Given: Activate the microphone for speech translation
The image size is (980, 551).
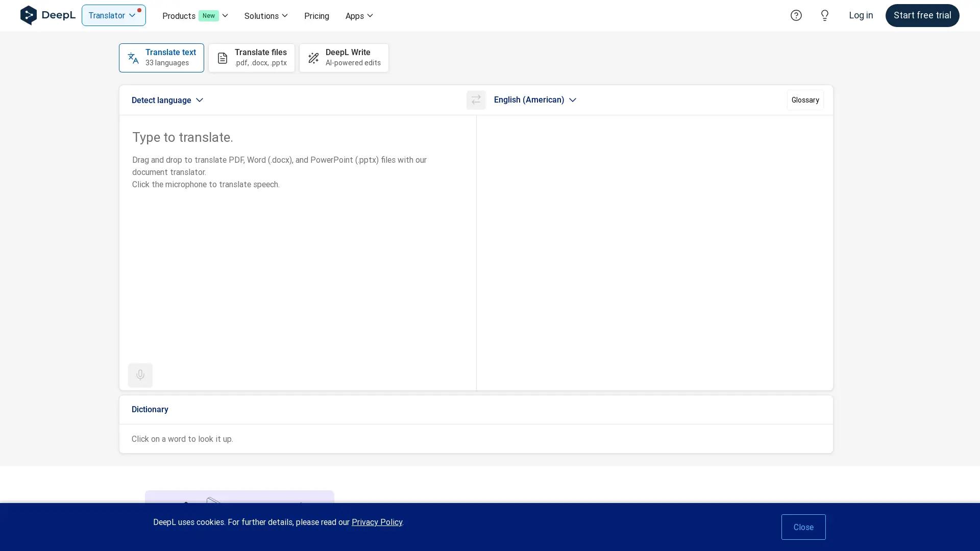Looking at the screenshot, I should click(140, 375).
